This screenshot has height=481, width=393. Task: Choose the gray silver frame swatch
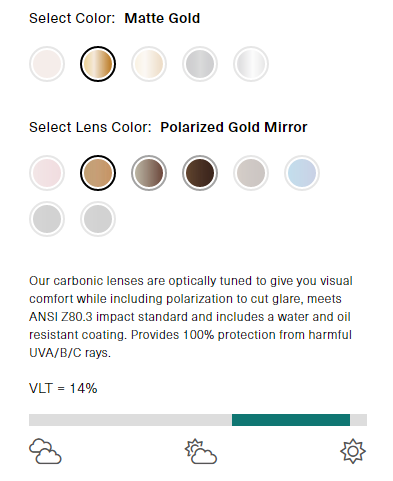pyautogui.click(x=200, y=64)
